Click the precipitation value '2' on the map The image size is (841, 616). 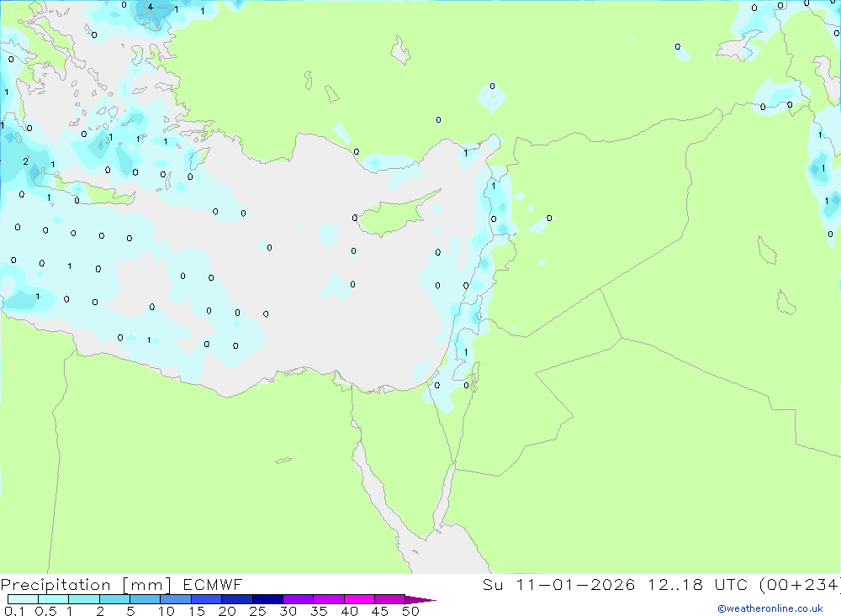pos(25,161)
